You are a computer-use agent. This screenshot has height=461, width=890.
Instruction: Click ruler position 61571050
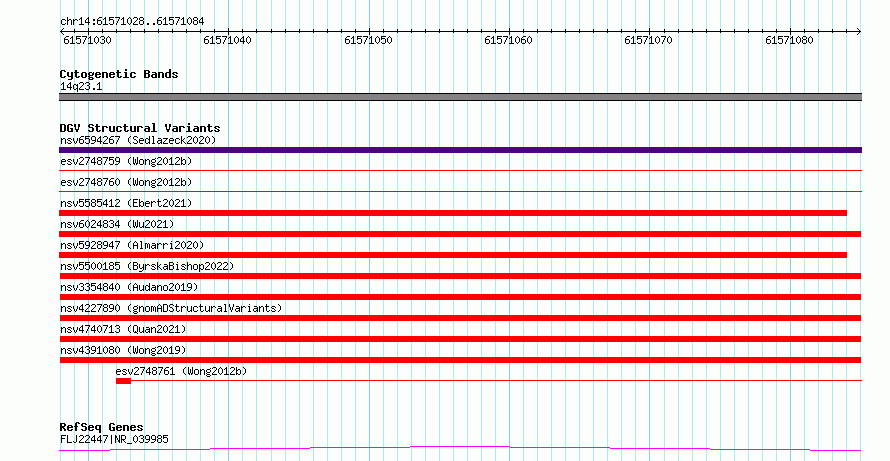pyautogui.click(x=368, y=40)
